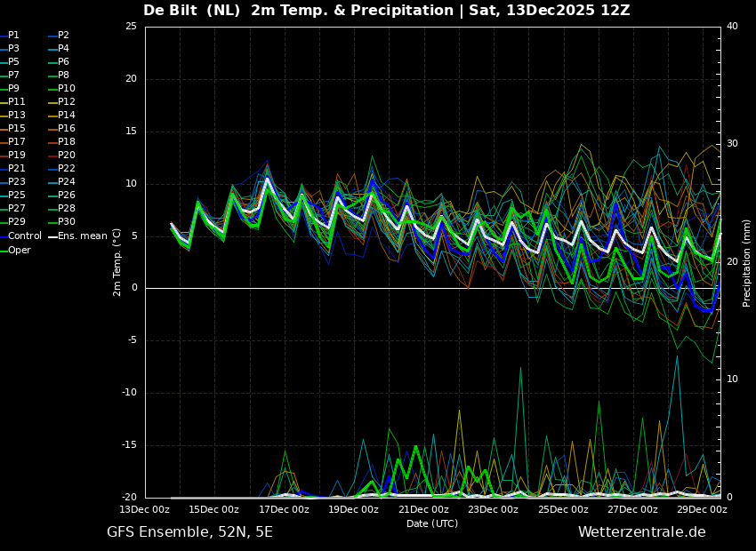
Task: Click the chart title De Bilt (NL)
Action: [x=193, y=11]
